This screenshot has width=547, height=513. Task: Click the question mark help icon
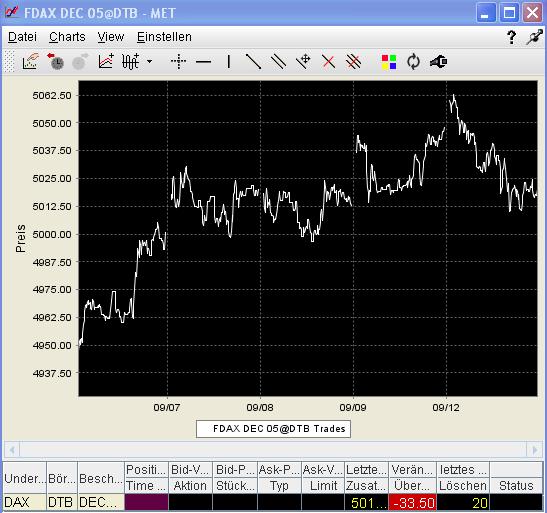[x=511, y=37]
